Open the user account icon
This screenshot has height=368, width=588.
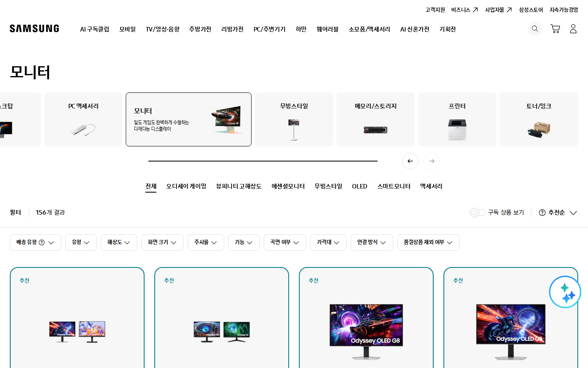[x=573, y=29]
